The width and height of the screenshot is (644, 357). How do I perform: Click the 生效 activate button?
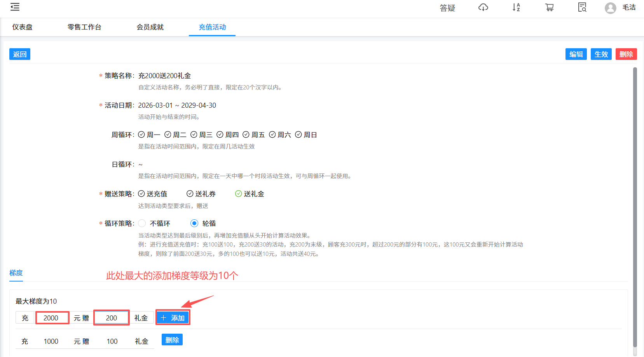(x=601, y=54)
